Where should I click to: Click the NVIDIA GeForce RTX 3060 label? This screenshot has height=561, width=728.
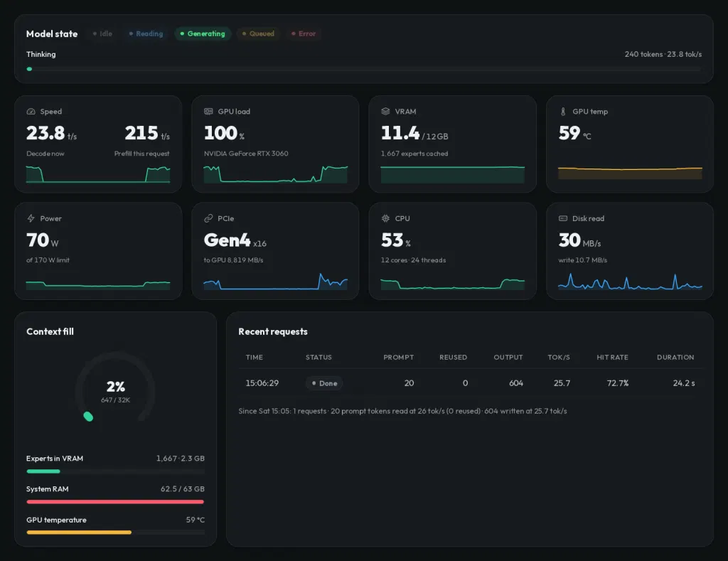pyautogui.click(x=246, y=154)
